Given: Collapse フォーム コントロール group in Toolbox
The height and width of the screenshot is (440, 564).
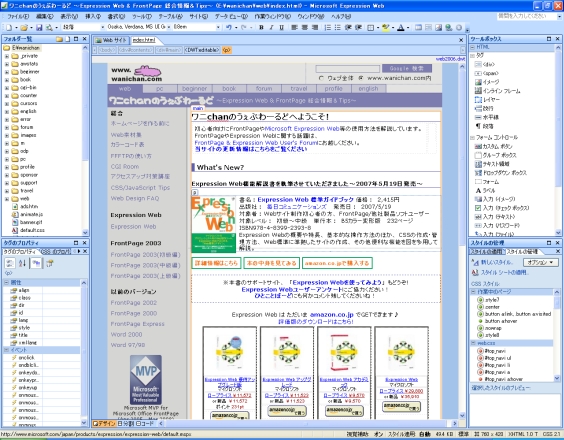Looking at the screenshot, I should 473,137.
